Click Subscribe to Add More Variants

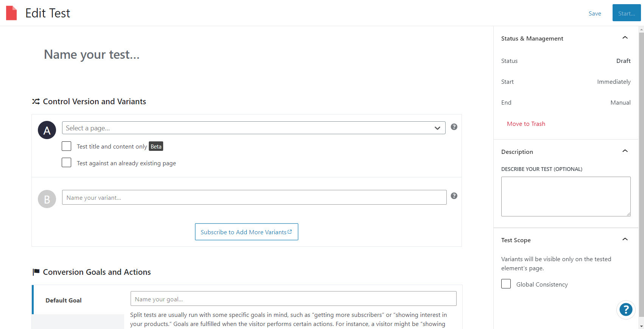246,232
